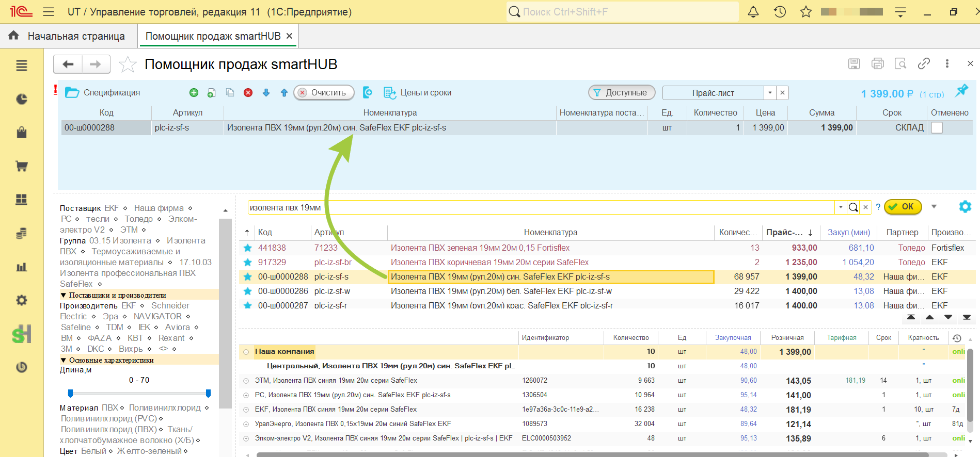
Task: Move specification row down with blue arrow
Action: point(266,93)
